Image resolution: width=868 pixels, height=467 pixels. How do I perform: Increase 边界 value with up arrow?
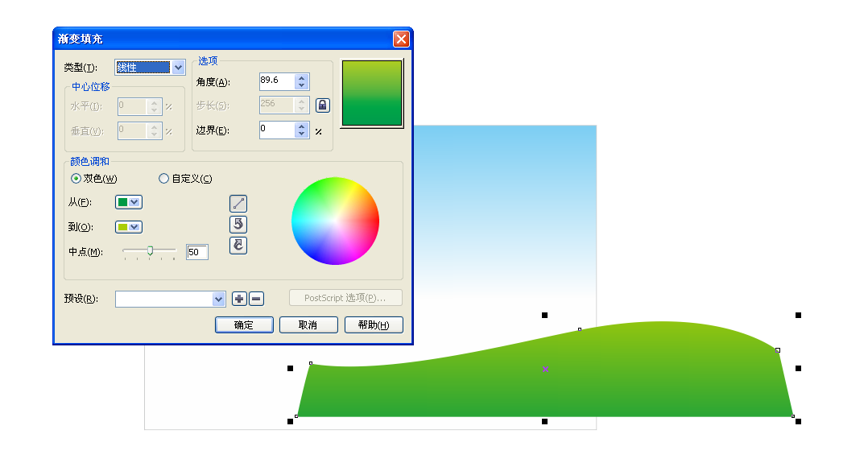tap(301, 126)
